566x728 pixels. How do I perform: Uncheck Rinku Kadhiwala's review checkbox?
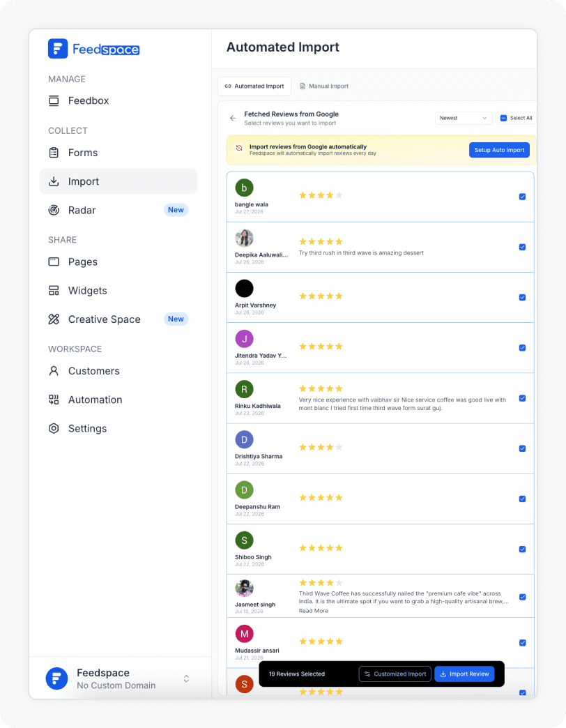click(522, 398)
